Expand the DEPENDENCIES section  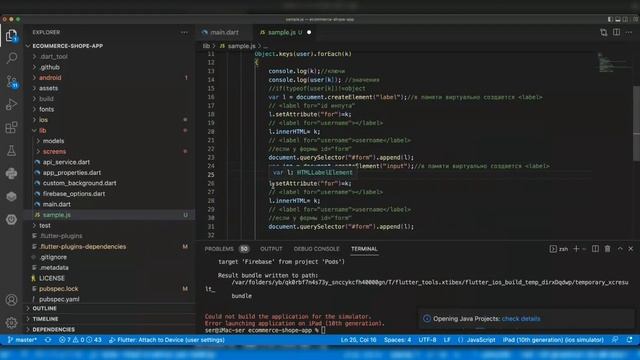(53, 329)
